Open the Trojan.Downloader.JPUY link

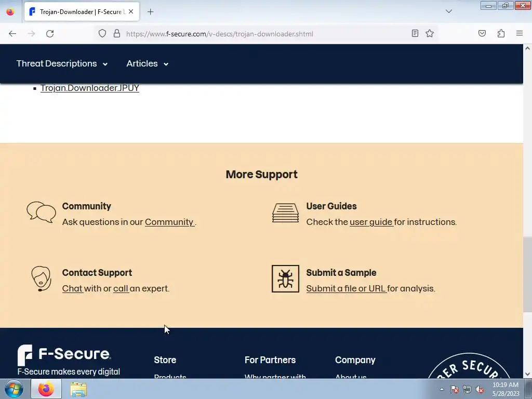coord(90,88)
